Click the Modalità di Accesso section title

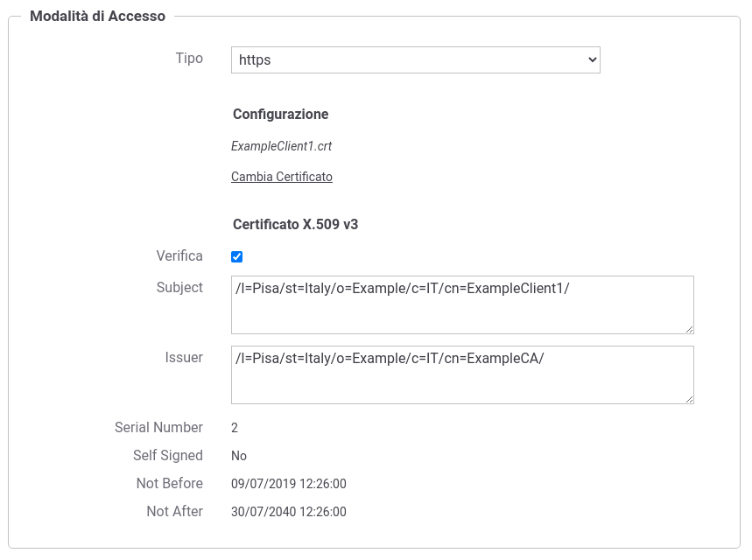point(97,17)
